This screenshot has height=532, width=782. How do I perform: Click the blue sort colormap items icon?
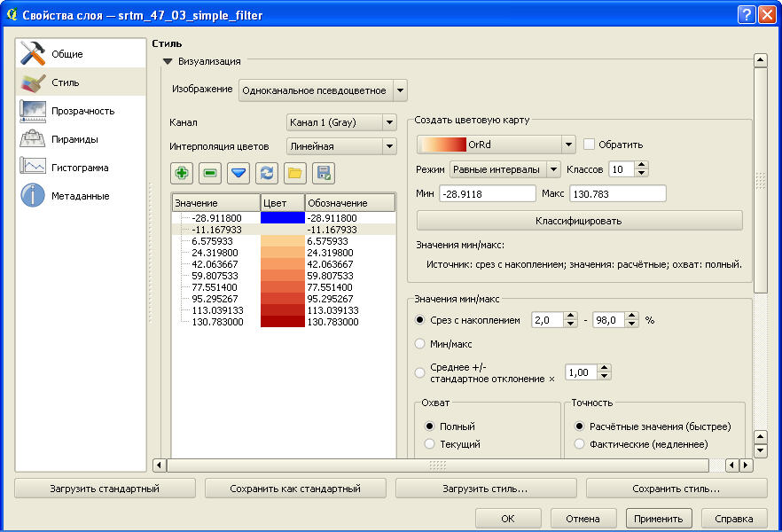pyautogui.click(x=239, y=173)
